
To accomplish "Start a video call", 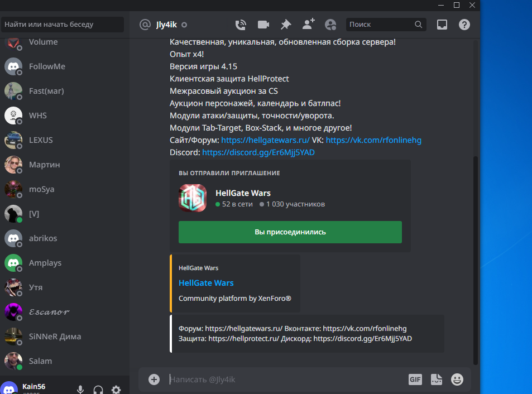I will pos(263,25).
